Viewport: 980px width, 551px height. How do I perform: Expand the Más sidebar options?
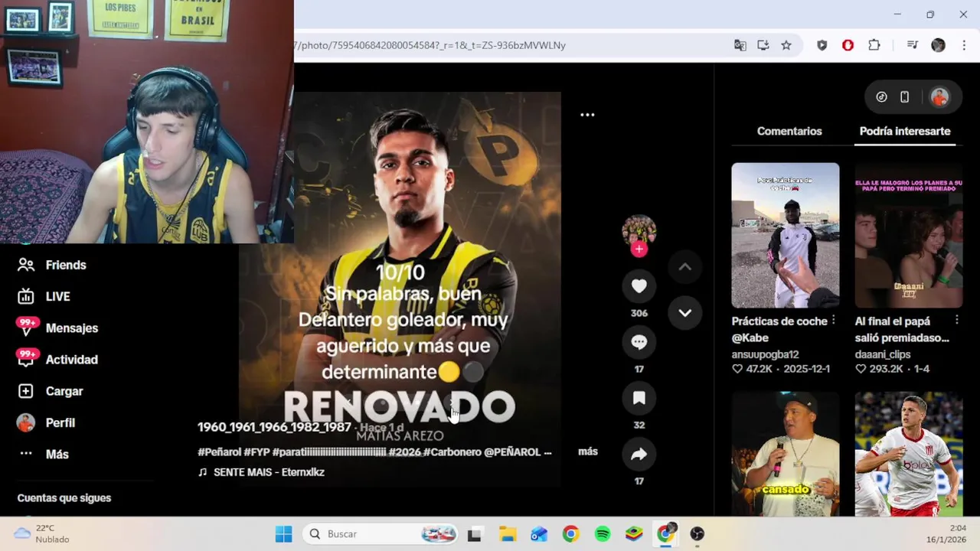click(44, 454)
